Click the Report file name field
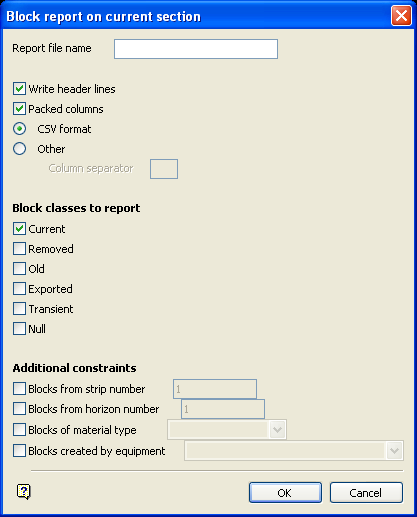417x517 pixels. coord(196,49)
